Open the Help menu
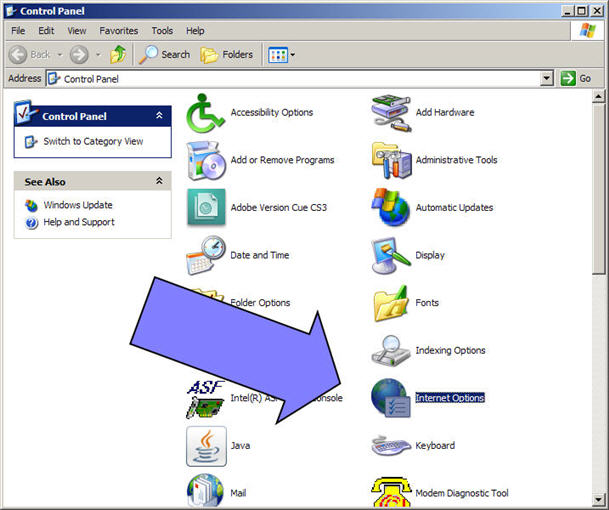 coord(195,31)
